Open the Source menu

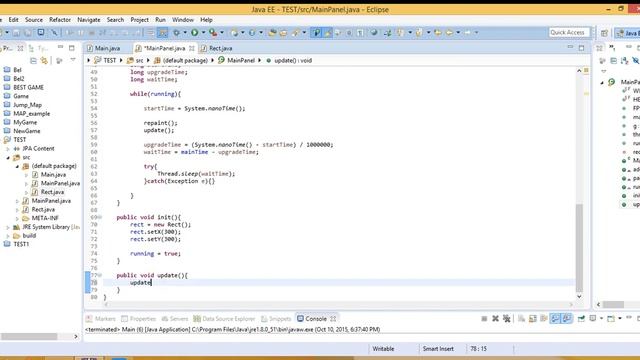[x=33, y=20]
